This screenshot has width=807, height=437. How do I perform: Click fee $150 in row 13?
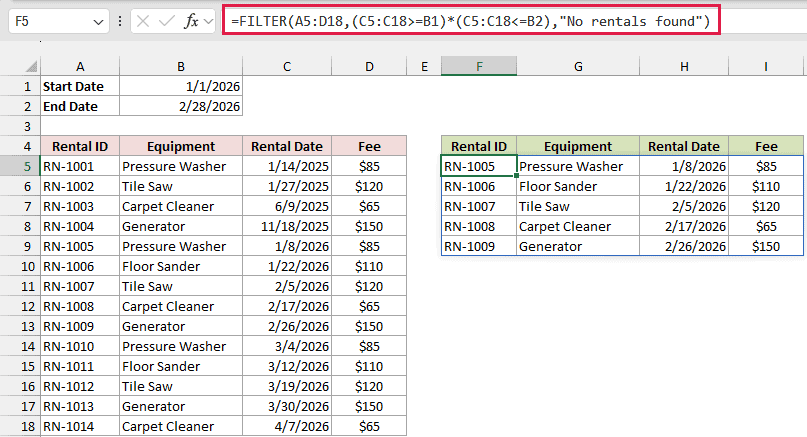(x=369, y=326)
